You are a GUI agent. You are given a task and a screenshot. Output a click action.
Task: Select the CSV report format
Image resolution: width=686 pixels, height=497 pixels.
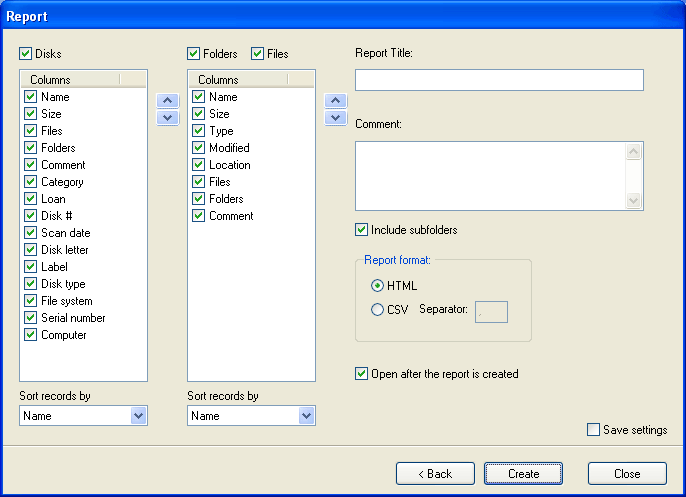pos(377,310)
